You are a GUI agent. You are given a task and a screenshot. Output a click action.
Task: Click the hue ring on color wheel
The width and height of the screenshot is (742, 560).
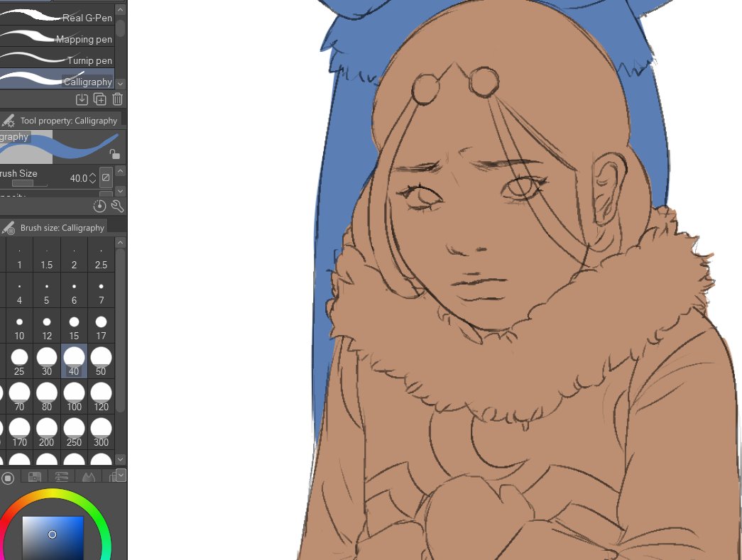[53, 494]
